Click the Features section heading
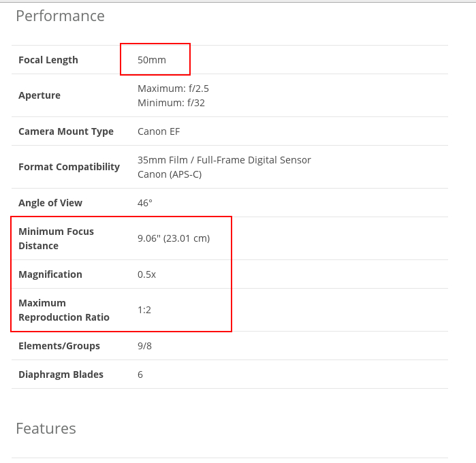The height and width of the screenshot is (463, 476). click(46, 428)
